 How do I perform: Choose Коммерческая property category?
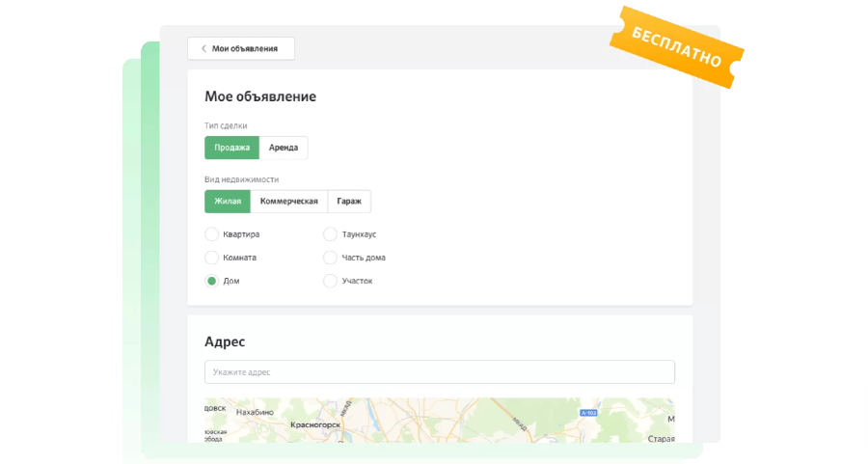(x=288, y=202)
